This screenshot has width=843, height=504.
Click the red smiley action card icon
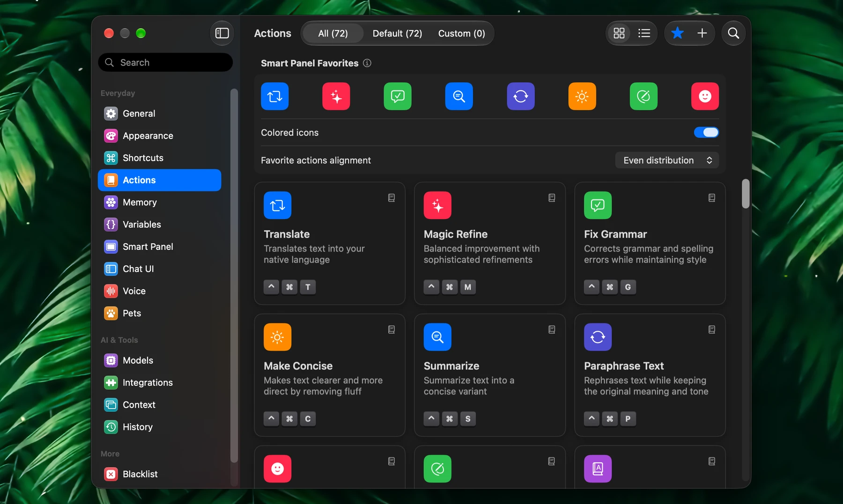[x=277, y=468]
